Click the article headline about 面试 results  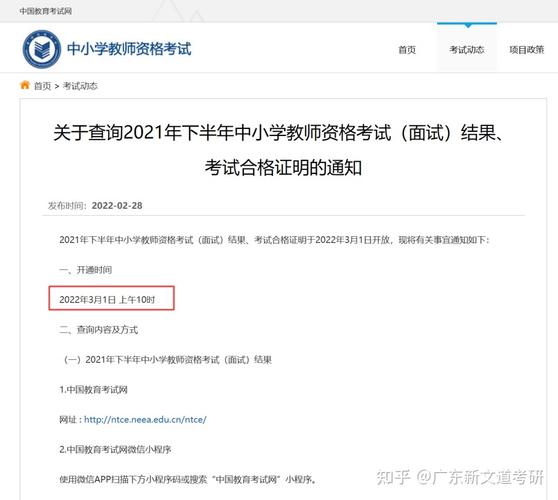(x=279, y=150)
